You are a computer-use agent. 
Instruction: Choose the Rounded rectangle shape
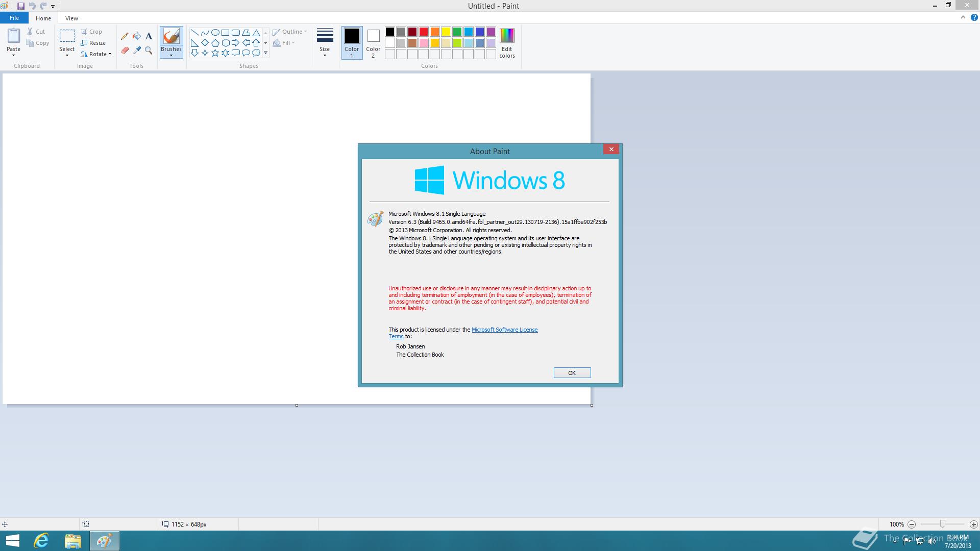click(235, 33)
